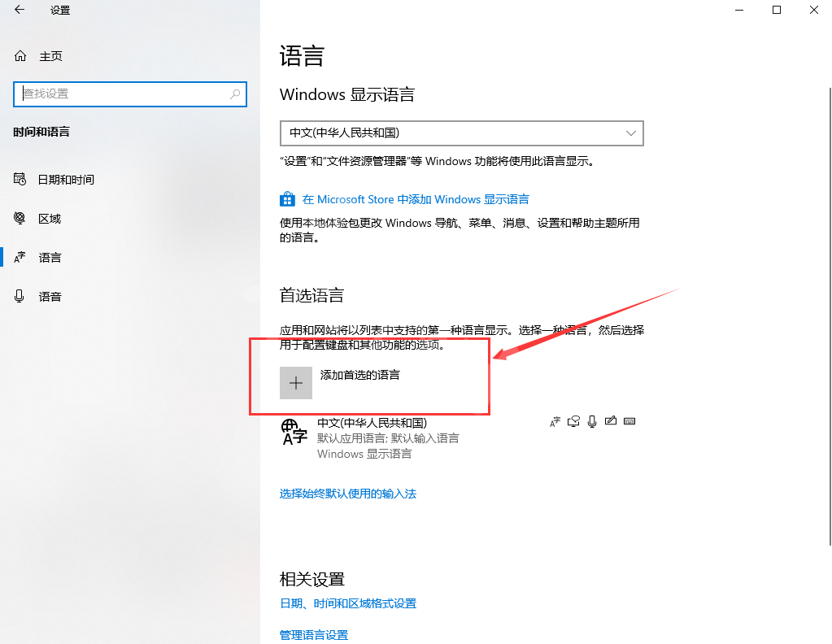Click the search magnifier icon in 查找设置
Screen dimensions: 832x644
point(235,94)
